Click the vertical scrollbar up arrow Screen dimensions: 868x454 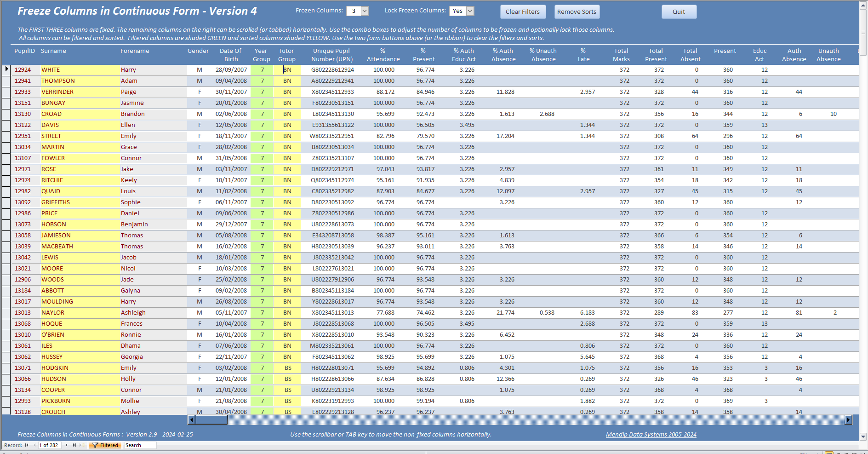coord(863,5)
